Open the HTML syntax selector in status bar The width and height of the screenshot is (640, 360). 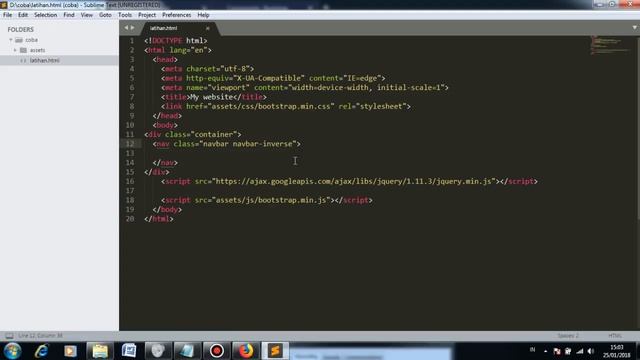point(615,336)
